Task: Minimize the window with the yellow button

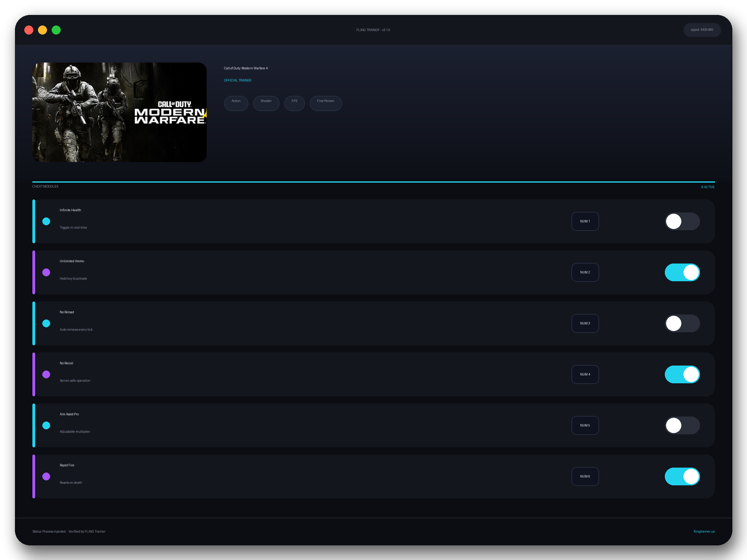Action: tap(43, 30)
